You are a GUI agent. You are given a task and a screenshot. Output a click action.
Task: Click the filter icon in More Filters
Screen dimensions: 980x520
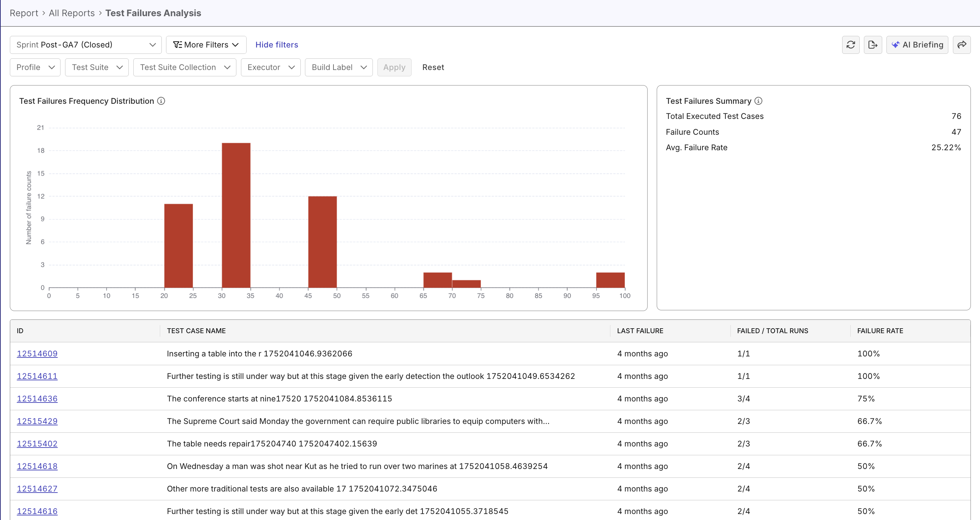(x=177, y=45)
